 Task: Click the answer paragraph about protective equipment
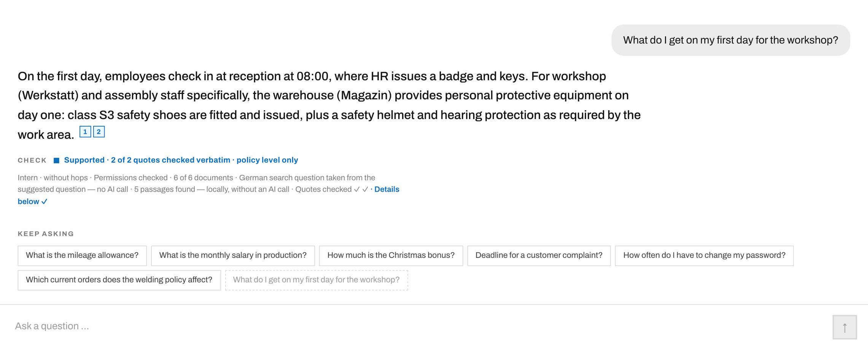point(329,105)
